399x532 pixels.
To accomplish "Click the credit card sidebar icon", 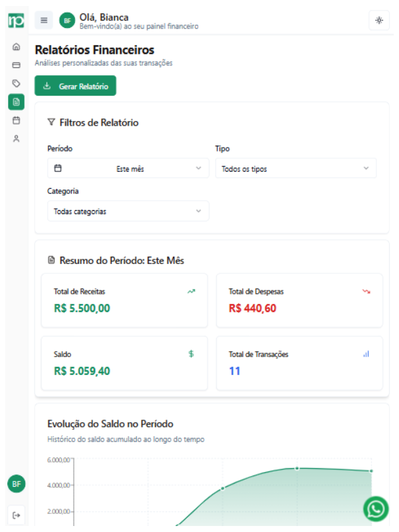I will coord(17,65).
